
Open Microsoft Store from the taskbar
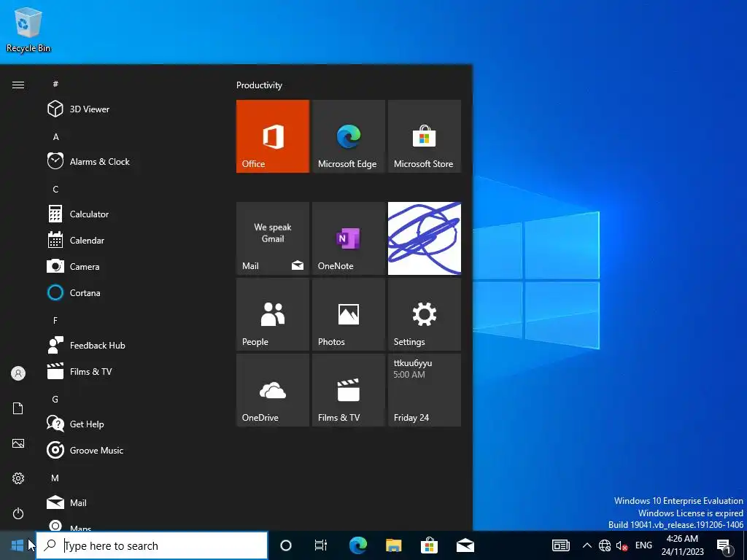click(429, 545)
